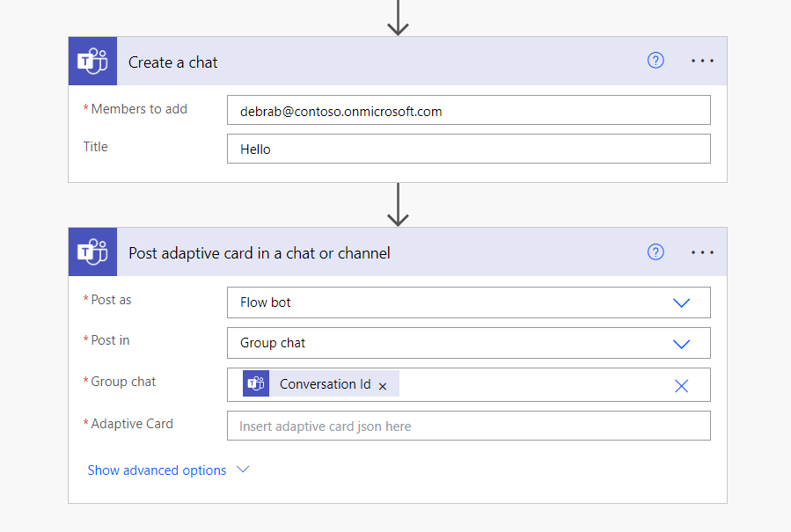
Task: Open the ellipsis menu for Create a chat
Action: (702, 61)
